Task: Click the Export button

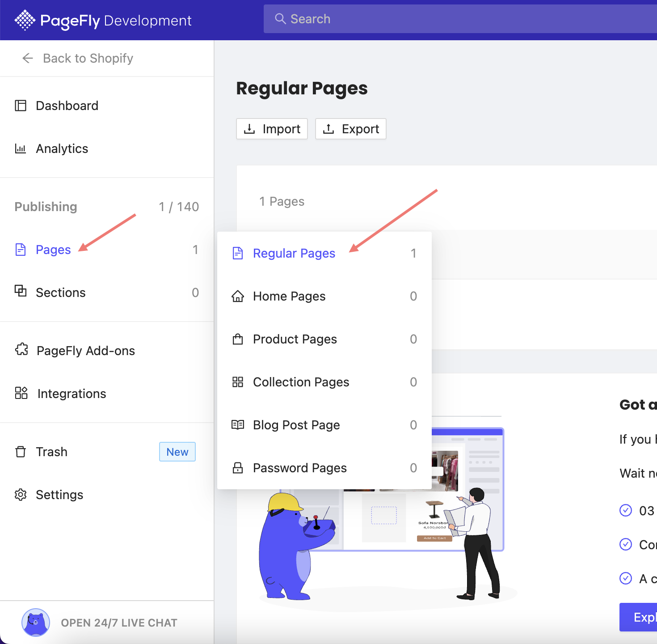Action: [x=351, y=129]
